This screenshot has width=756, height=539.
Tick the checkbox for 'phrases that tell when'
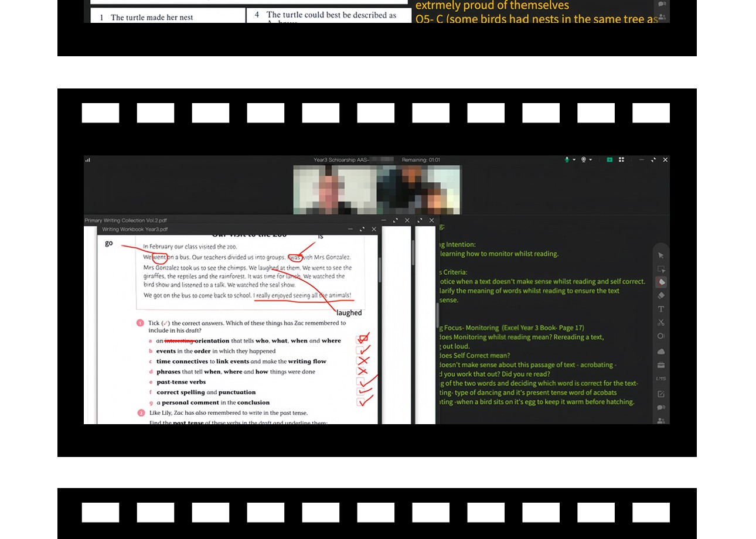pos(360,371)
